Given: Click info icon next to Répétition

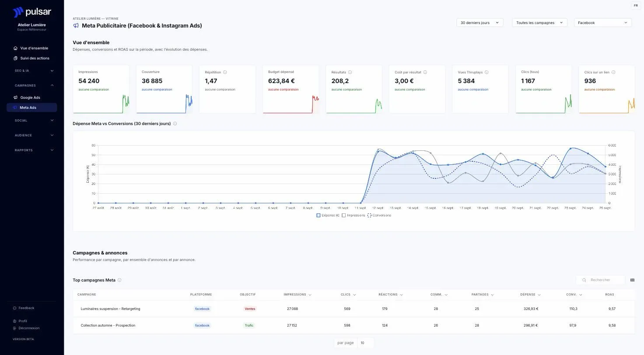Looking at the screenshot, I should (x=225, y=72).
